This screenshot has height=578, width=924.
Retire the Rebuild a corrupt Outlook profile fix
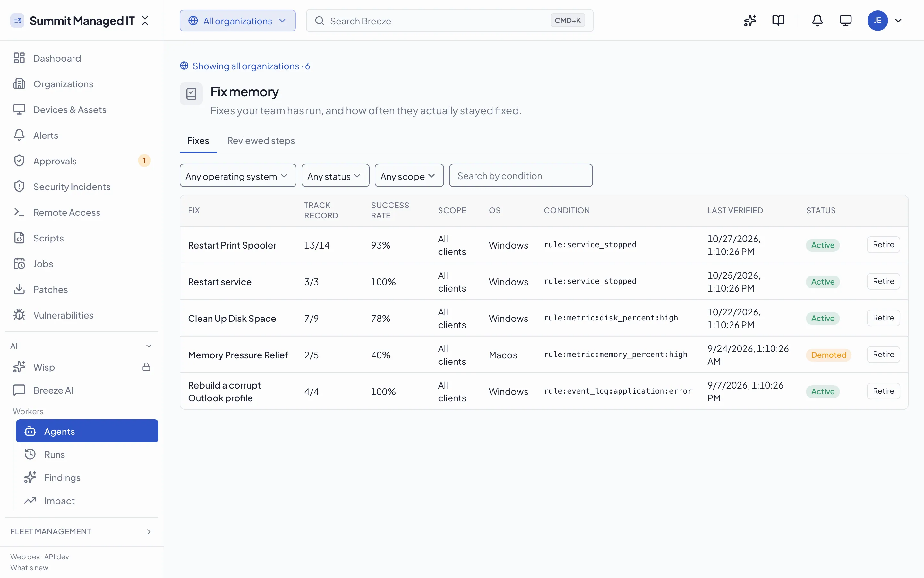tap(883, 391)
